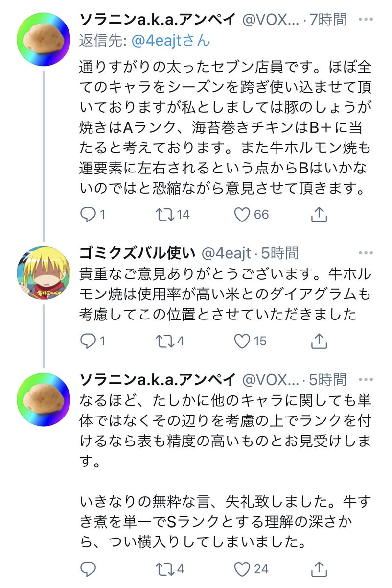Viewport: 392px width, 588px height.
Task: Like the tweet with 15 likes
Action: point(243,341)
